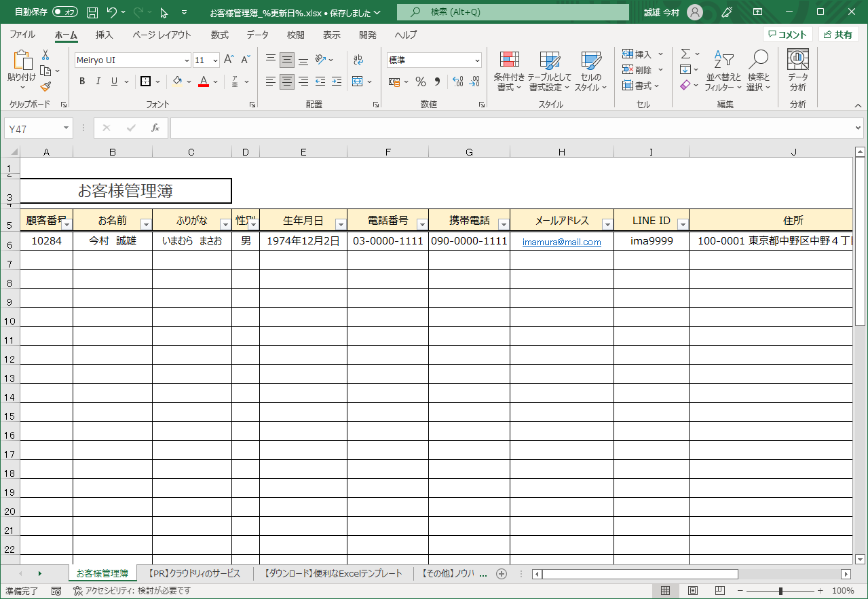The image size is (868, 599).
Task: Open the 挿入 ribbon tab
Action: click(104, 35)
